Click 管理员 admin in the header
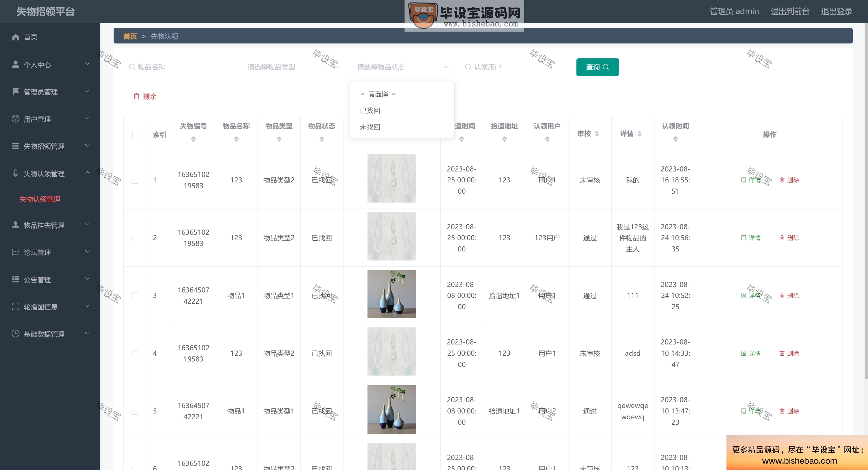 point(734,11)
